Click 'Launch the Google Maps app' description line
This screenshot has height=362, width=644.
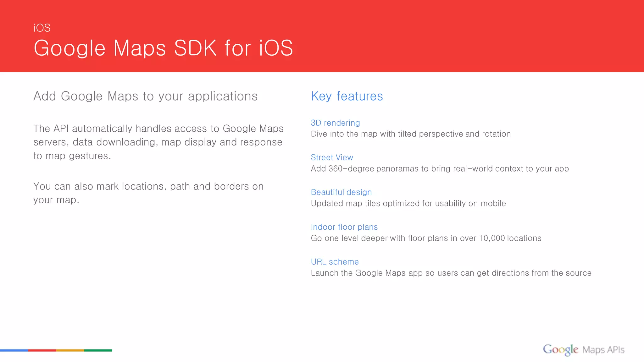point(451,273)
